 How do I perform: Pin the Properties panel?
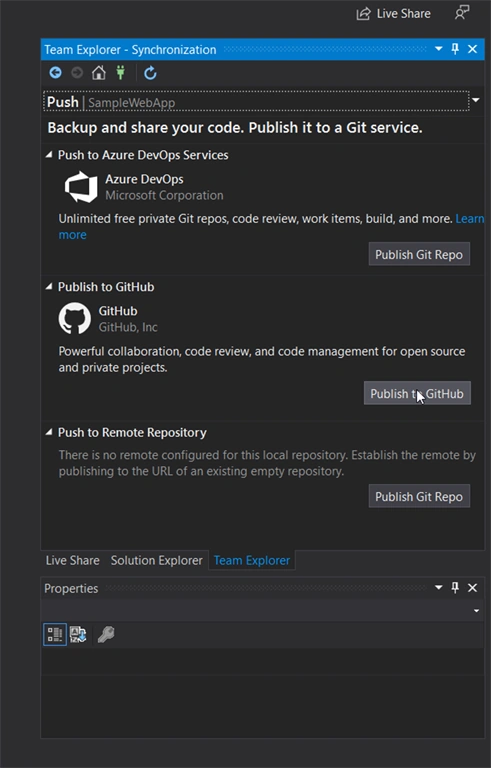coord(455,588)
